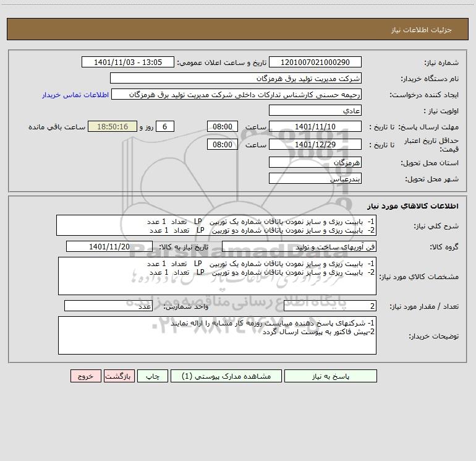Viewport: 476px width, 461px height.
Task: Click the label تعداد / مقدار مورد نیاز
Action: pos(424,307)
